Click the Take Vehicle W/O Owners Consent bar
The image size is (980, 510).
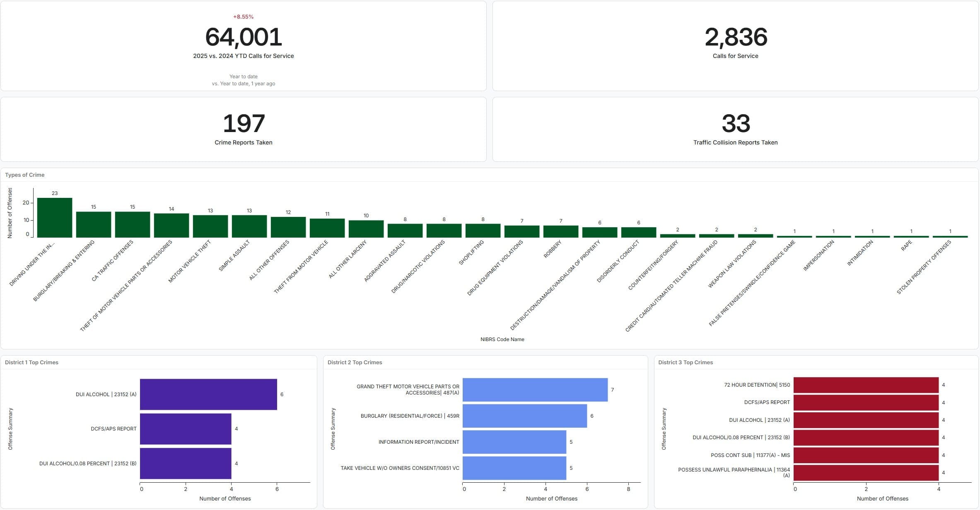point(514,468)
